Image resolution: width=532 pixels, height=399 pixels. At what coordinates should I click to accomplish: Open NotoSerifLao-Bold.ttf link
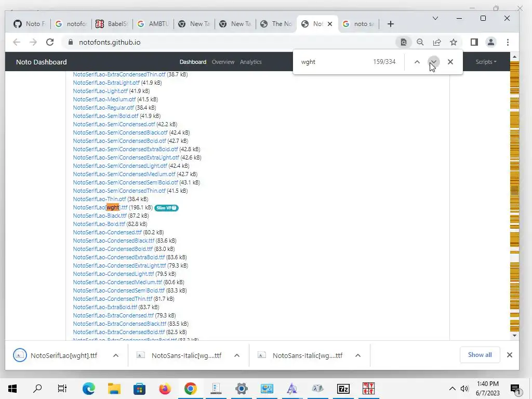click(99, 224)
